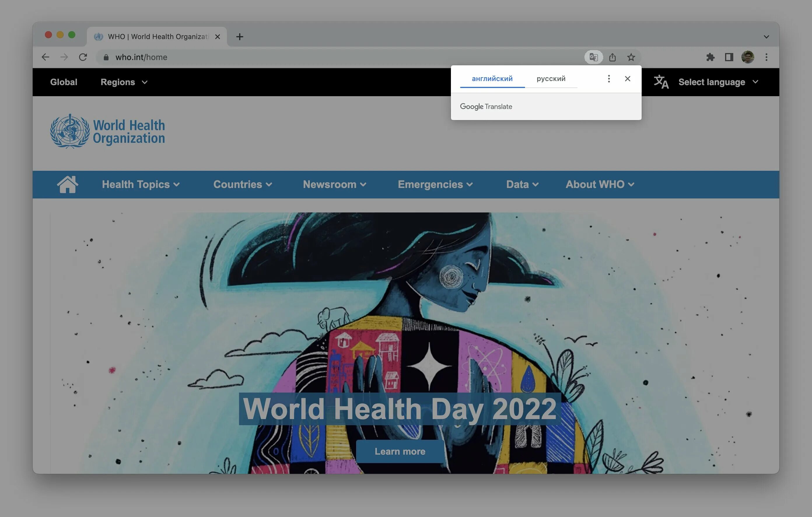Expand the Health Topics dropdown
Viewport: 812px width, 517px height.
point(141,184)
